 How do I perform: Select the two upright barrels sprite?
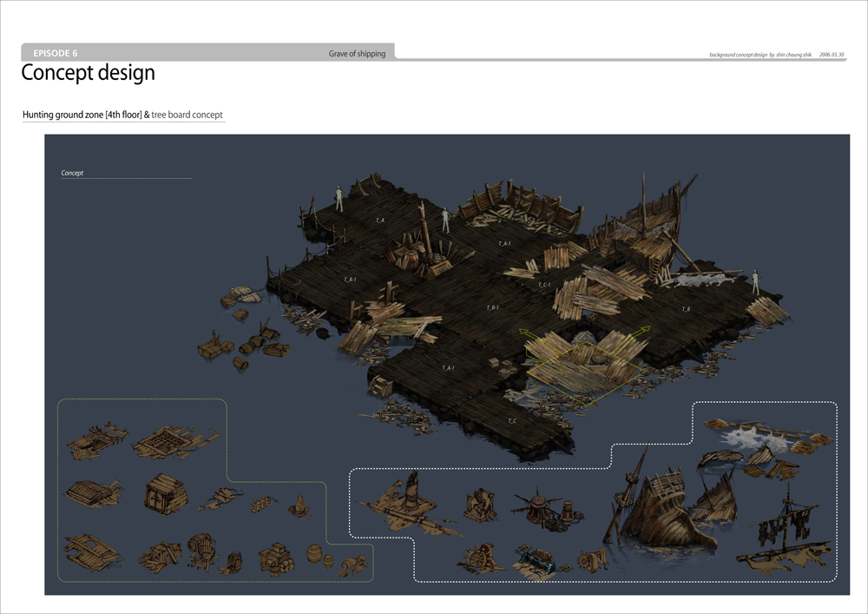[321, 556]
